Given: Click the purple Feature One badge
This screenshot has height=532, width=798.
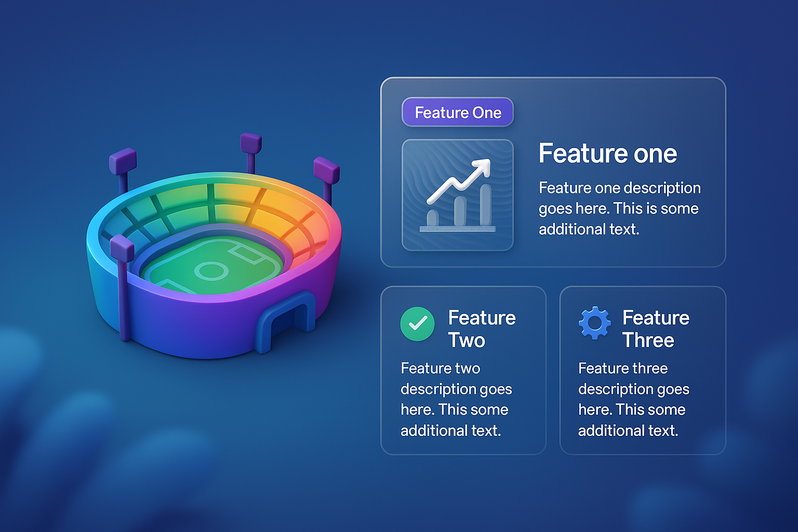Looking at the screenshot, I should [458, 112].
